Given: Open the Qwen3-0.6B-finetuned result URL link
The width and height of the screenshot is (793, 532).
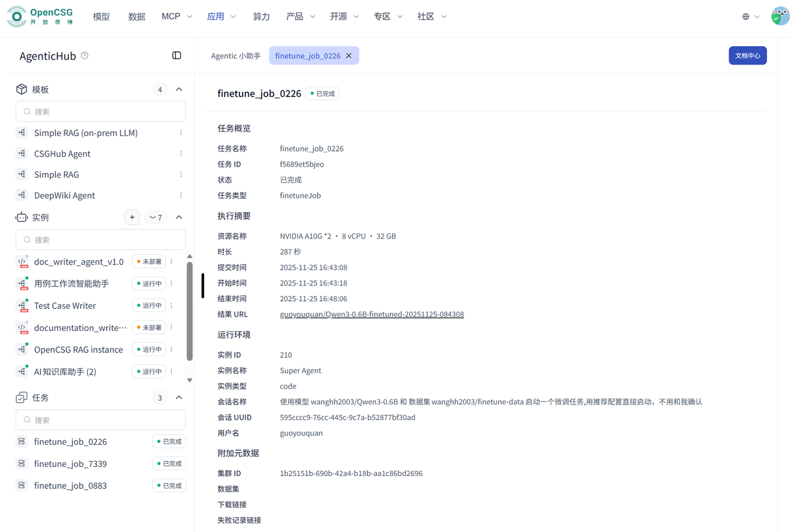Looking at the screenshot, I should (x=371, y=314).
